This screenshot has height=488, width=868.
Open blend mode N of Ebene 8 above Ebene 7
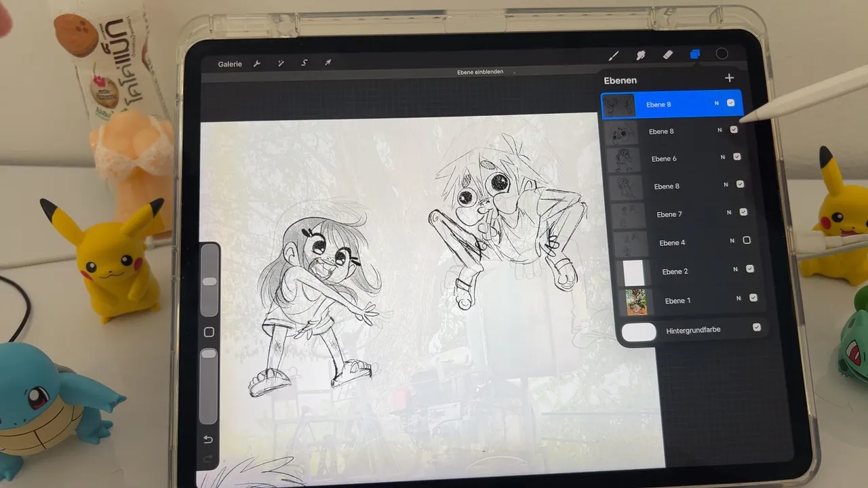click(x=726, y=184)
